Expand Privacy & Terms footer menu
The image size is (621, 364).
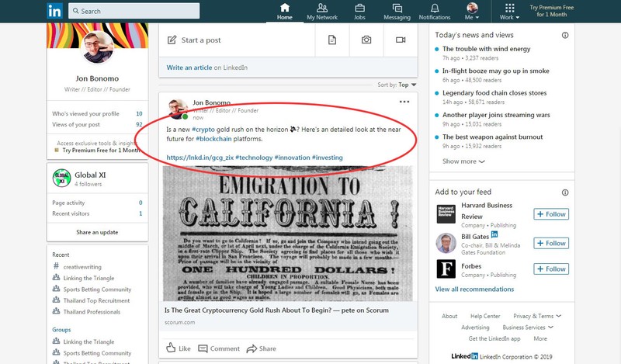(537, 316)
